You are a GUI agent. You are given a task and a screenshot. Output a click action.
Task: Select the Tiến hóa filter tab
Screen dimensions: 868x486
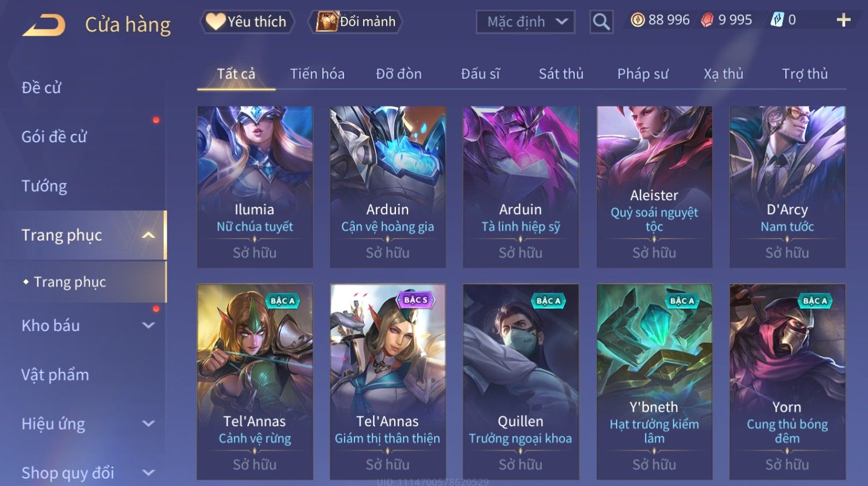click(317, 74)
